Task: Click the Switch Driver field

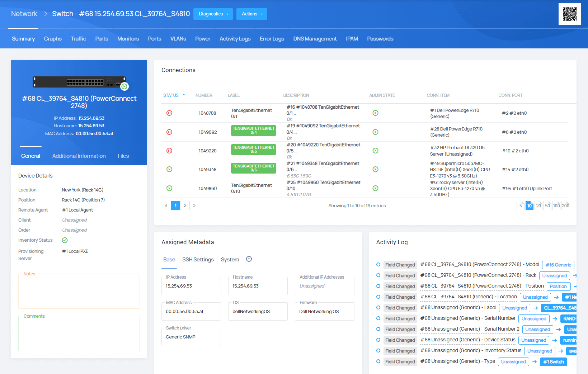Action: point(191,337)
